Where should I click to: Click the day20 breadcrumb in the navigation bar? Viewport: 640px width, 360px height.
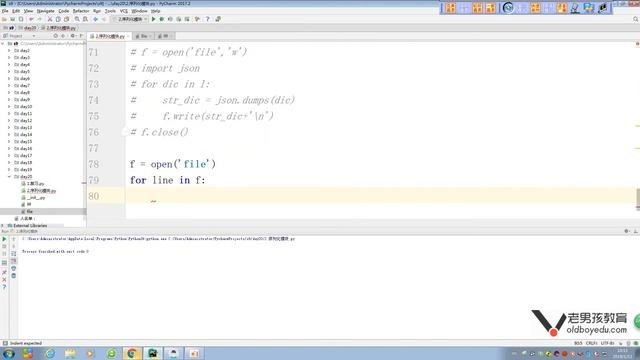tap(28, 28)
